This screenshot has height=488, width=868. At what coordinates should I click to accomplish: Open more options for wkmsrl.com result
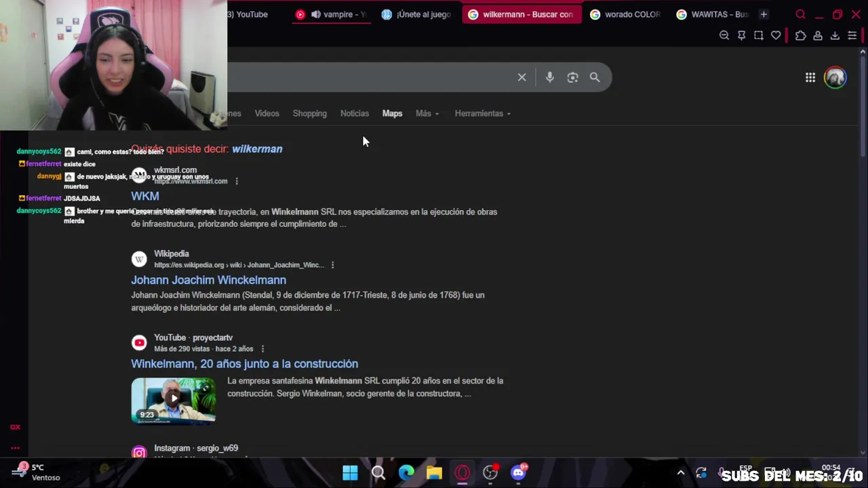tap(237, 181)
